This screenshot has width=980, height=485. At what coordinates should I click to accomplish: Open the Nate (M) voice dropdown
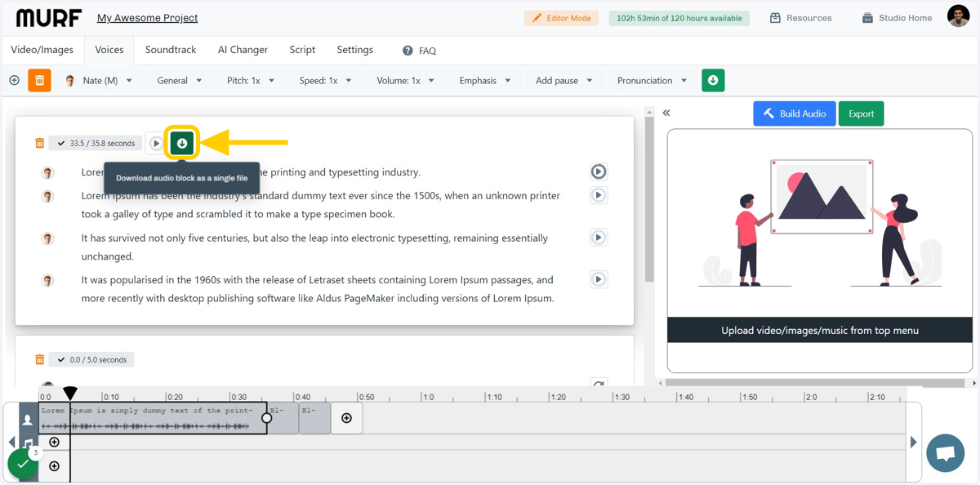click(100, 81)
